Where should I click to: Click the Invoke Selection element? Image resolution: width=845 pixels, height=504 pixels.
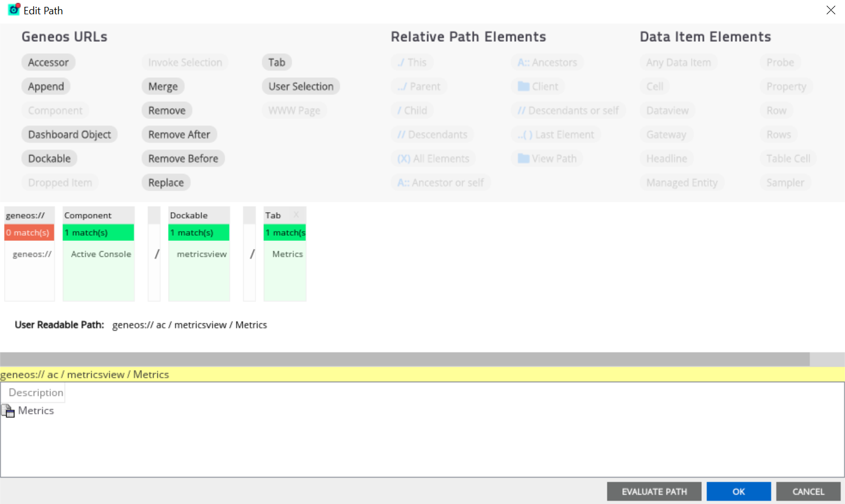click(x=185, y=62)
